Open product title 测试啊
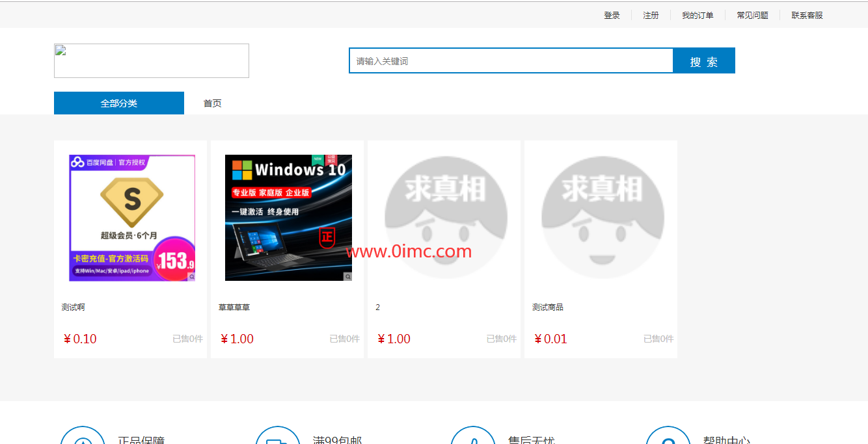The height and width of the screenshot is (444, 868). pos(73,307)
